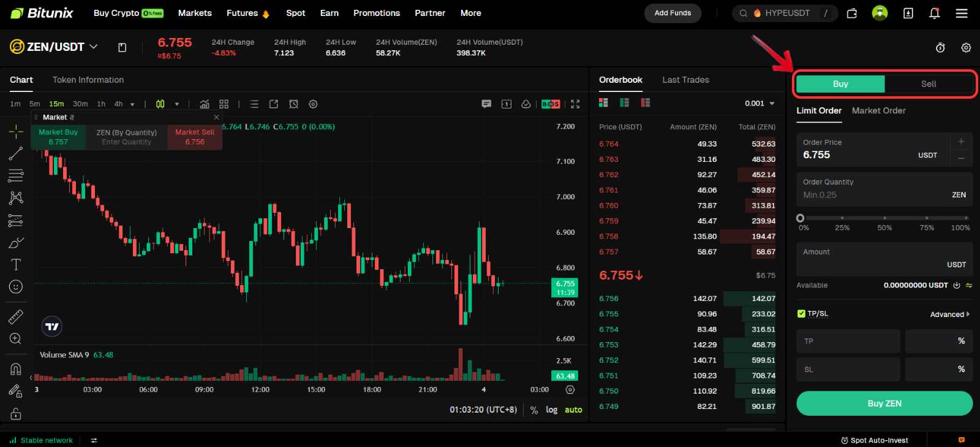Select the pattern drawing tool
Viewport: 980px width, 447px height.
16,197
